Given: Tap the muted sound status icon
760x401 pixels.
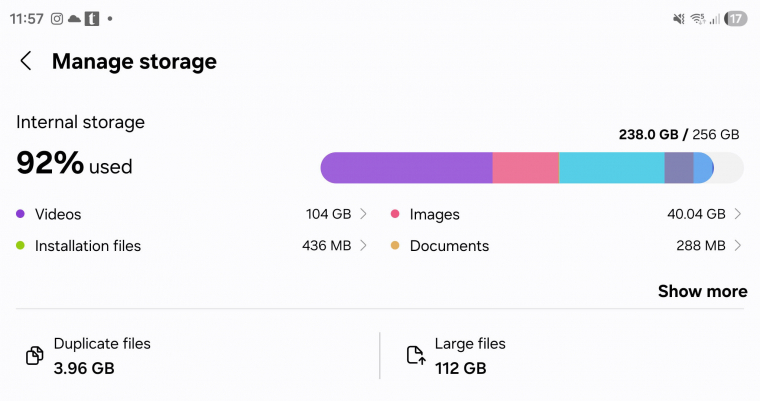Looking at the screenshot, I should 679,19.
